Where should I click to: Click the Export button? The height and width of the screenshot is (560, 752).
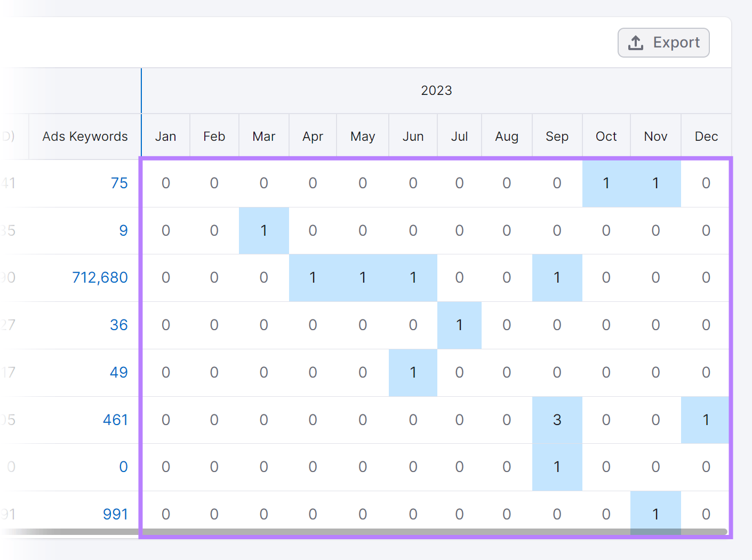click(x=663, y=42)
